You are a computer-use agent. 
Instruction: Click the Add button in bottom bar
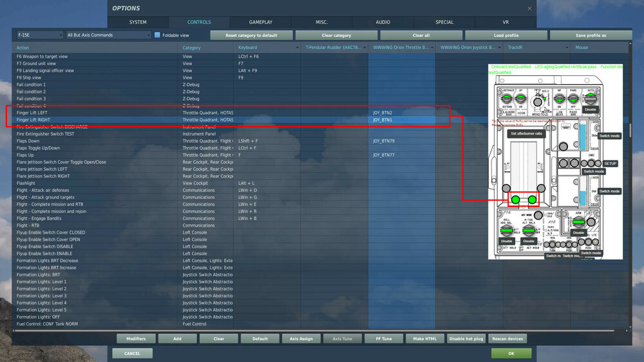(x=178, y=339)
